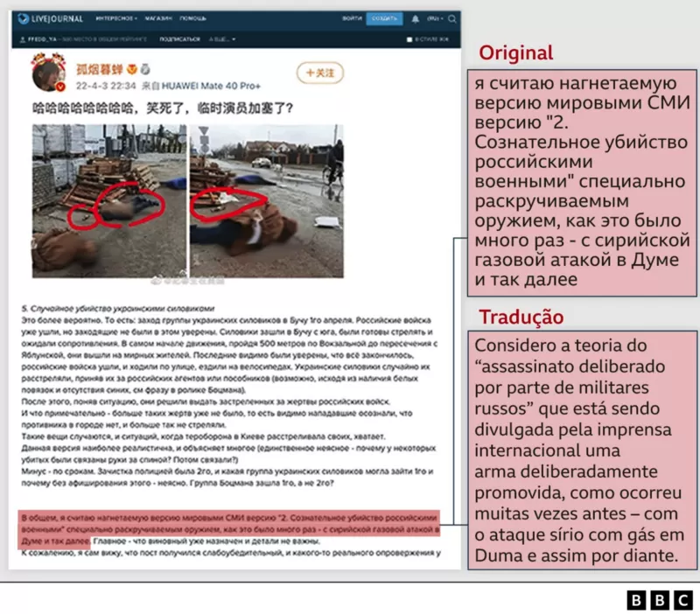Screen dimensions: 700x614
Task: Open the notifications bell icon
Action: (414, 18)
